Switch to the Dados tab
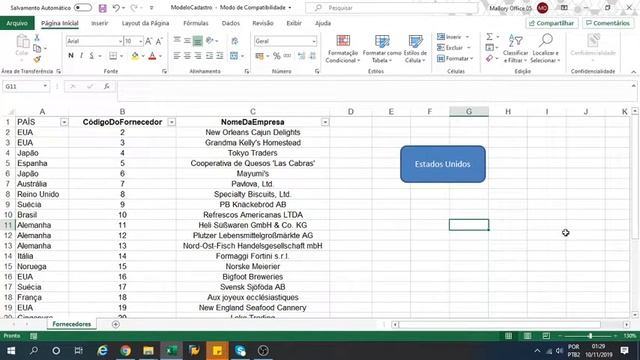 click(x=231, y=23)
